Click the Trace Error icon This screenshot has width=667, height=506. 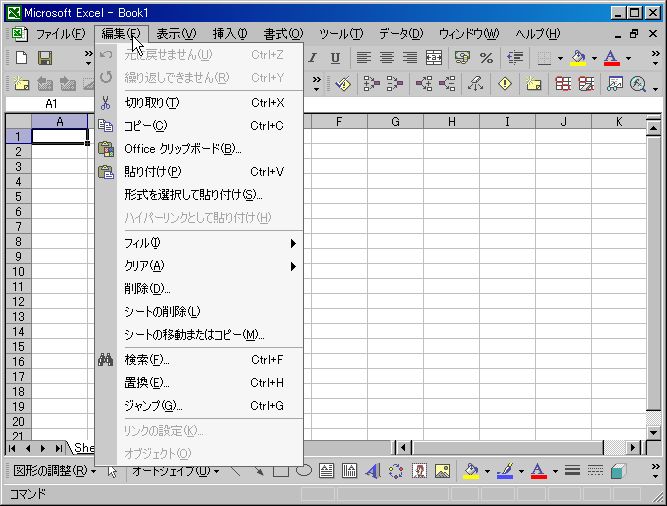point(505,84)
